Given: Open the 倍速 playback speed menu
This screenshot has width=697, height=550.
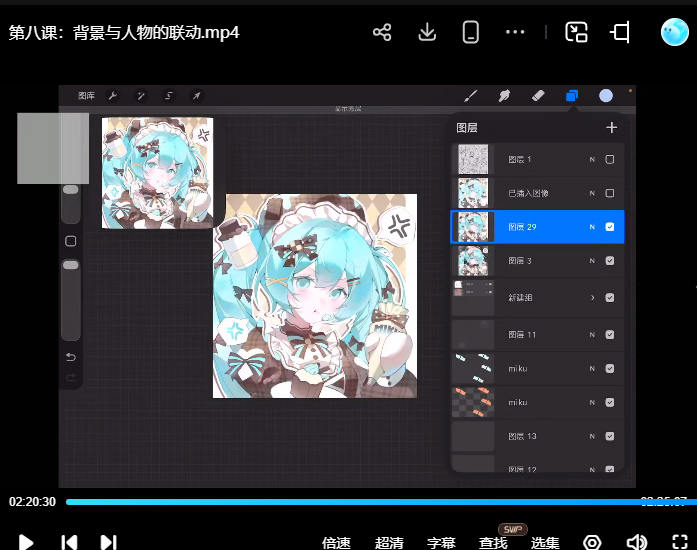Looking at the screenshot, I should (336, 543).
